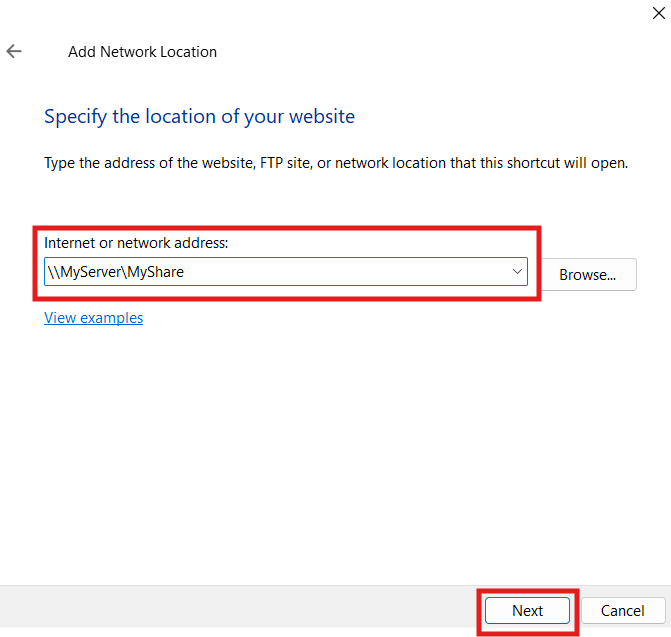
Task: Click the Next button
Action: 527,610
